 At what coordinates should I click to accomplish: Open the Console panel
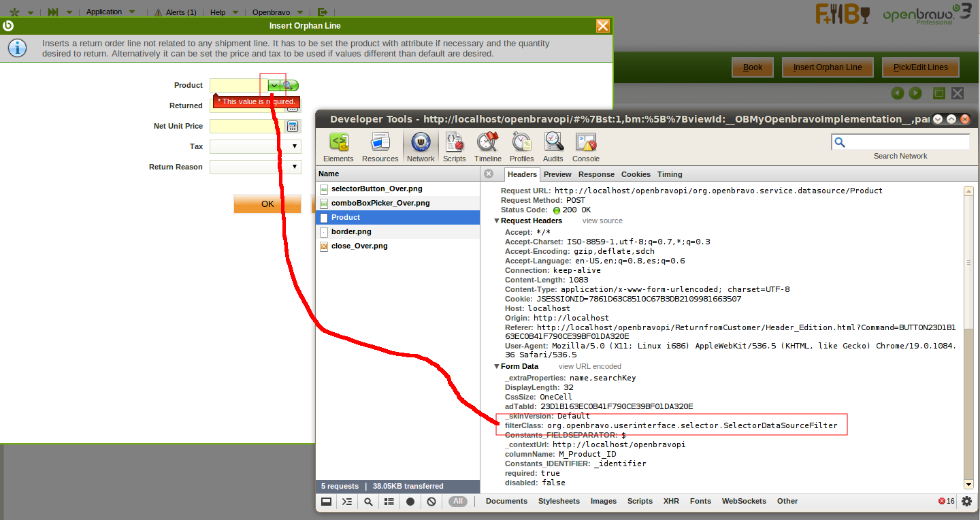pyautogui.click(x=586, y=147)
